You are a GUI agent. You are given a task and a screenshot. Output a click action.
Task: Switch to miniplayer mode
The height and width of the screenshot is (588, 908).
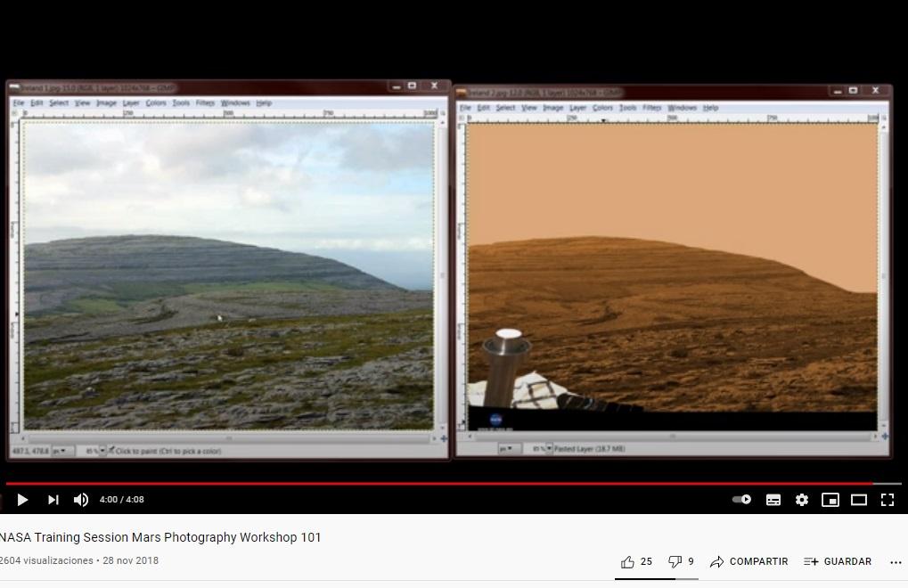pos(830,500)
